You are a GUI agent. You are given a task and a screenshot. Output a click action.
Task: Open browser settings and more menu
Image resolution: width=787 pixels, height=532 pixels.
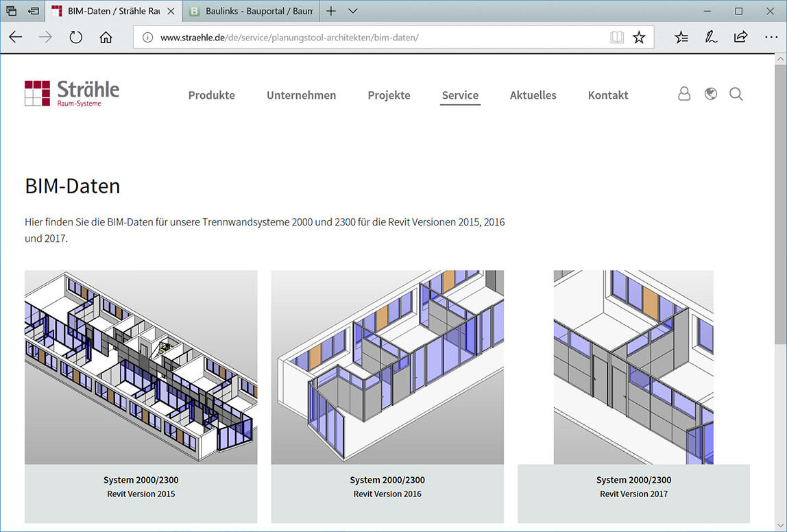click(x=771, y=37)
